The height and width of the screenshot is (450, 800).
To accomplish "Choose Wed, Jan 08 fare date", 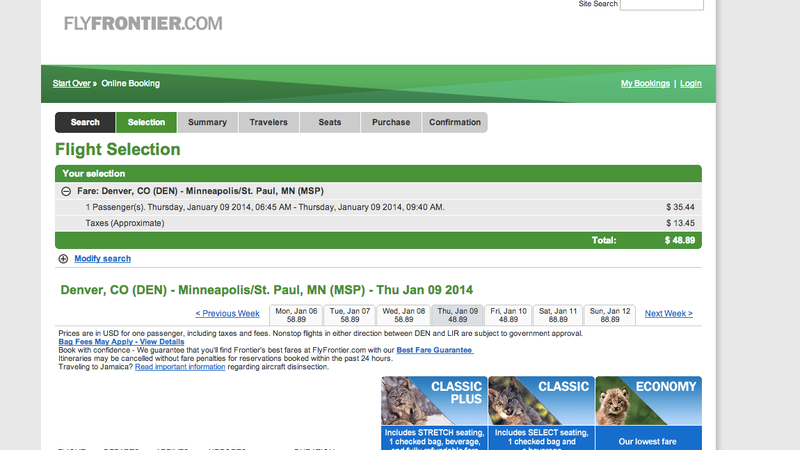I will (x=404, y=315).
